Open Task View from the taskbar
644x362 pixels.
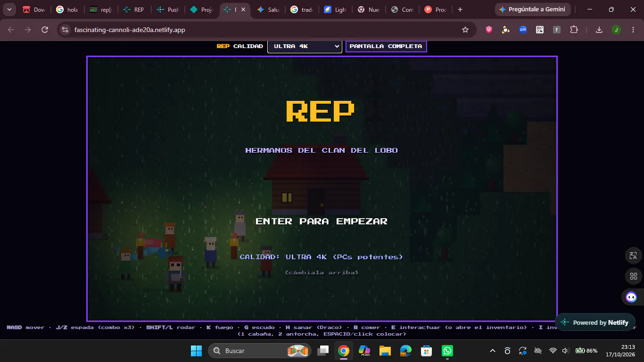coord(323,351)
